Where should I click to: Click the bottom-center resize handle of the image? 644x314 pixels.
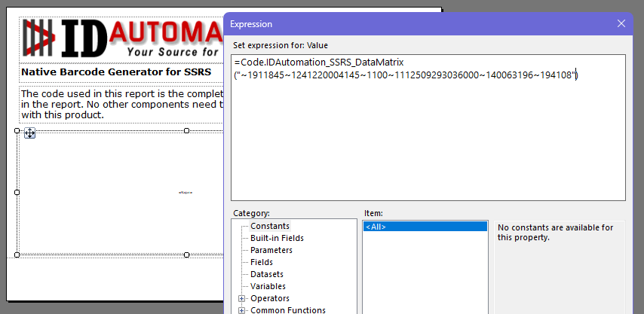coord(186,255)
